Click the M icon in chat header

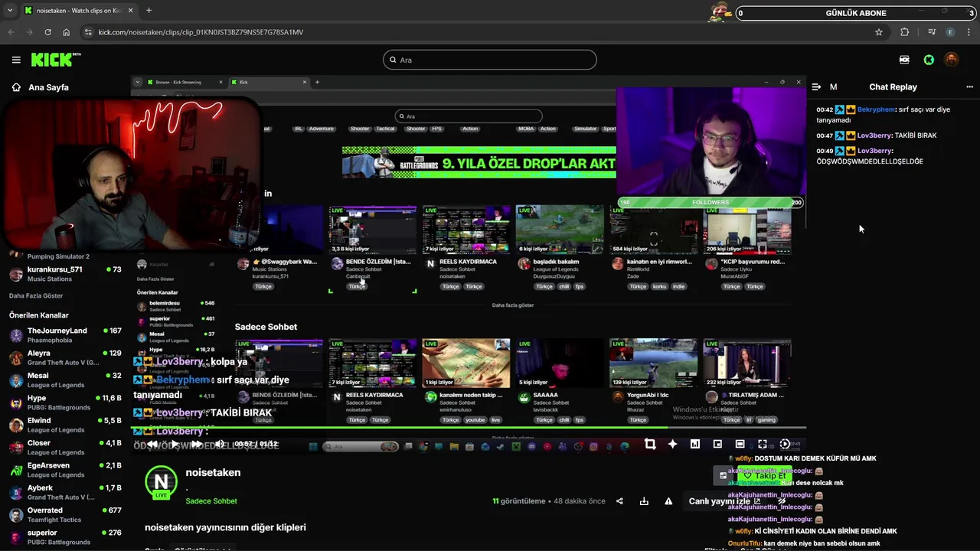pyautogui.click(x=833, y=87)
